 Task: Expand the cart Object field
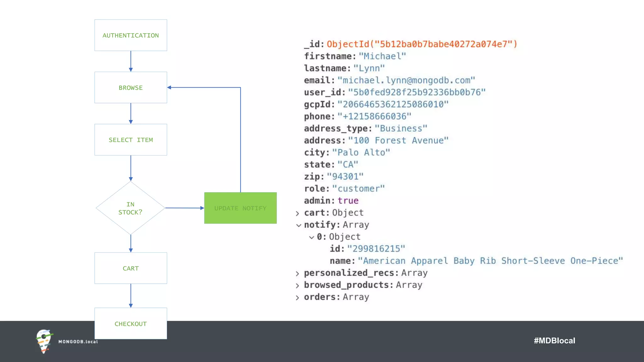point(297,213)
